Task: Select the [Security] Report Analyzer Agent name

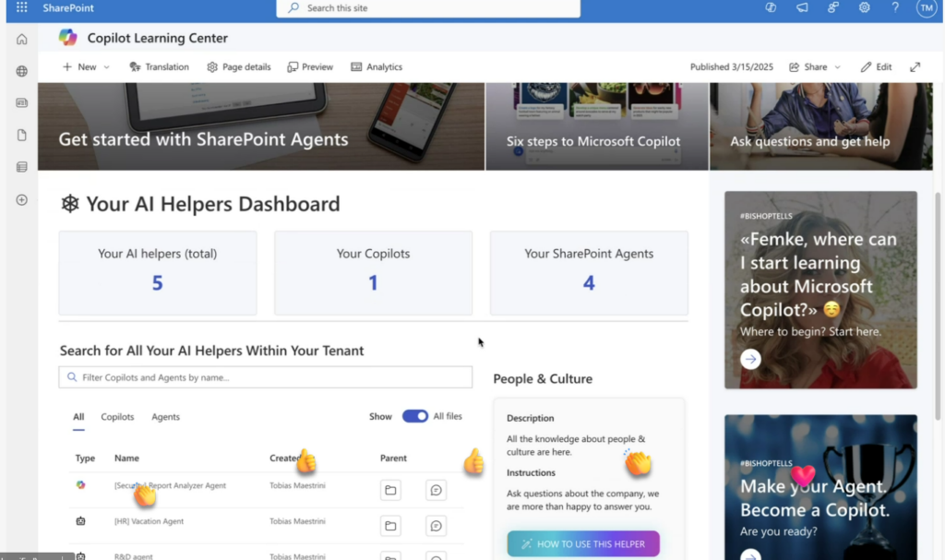Action: pyautogui.click(x=171, y=485)
